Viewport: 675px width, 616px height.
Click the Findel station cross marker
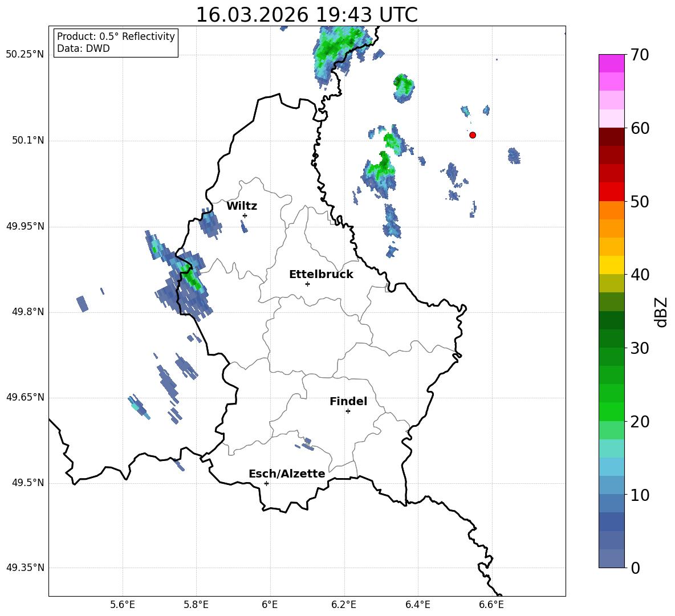pos(348,411)
